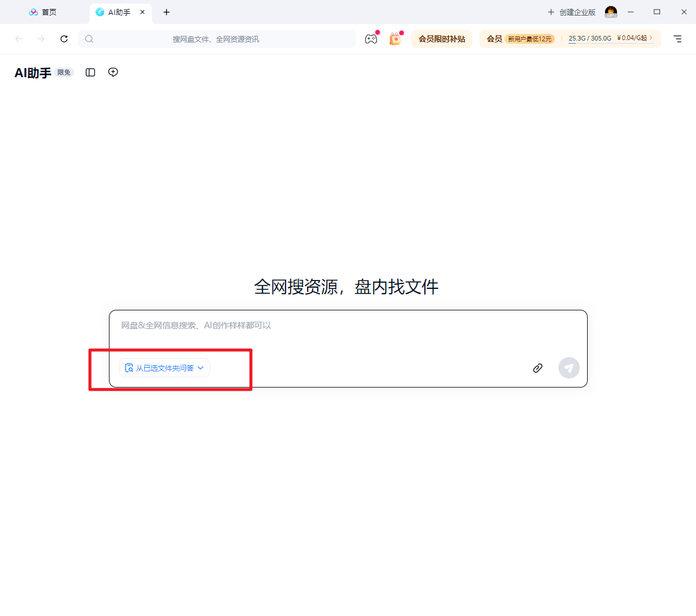Open the gift bag icon
This screenshot has height=616, width=696.
point(396,39)
